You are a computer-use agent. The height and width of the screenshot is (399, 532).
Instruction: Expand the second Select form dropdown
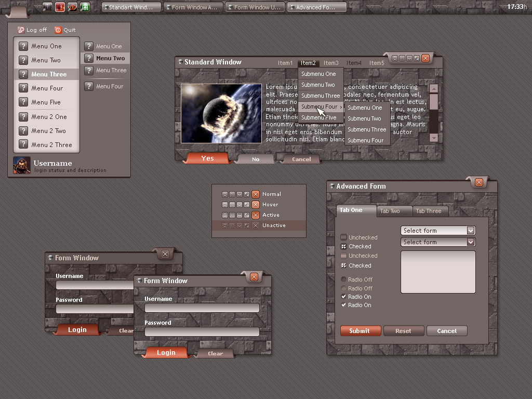pyautogui.click(x=470, y=242)
